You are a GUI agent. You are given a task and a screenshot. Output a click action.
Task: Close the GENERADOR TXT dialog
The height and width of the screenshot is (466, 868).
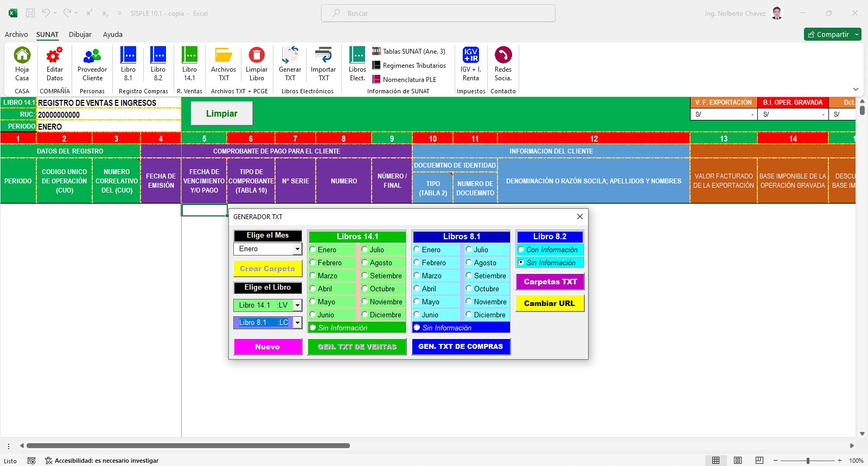tap(580, 216)
